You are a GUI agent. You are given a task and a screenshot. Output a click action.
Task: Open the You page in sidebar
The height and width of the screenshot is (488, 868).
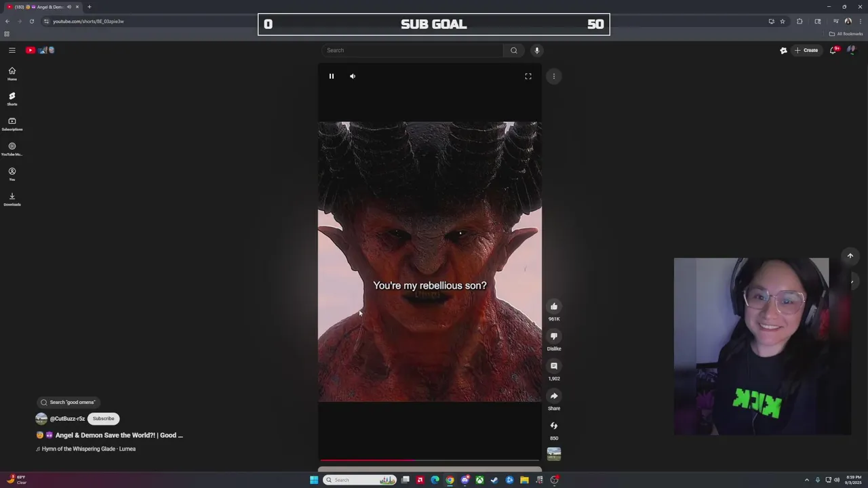[12, 174]
